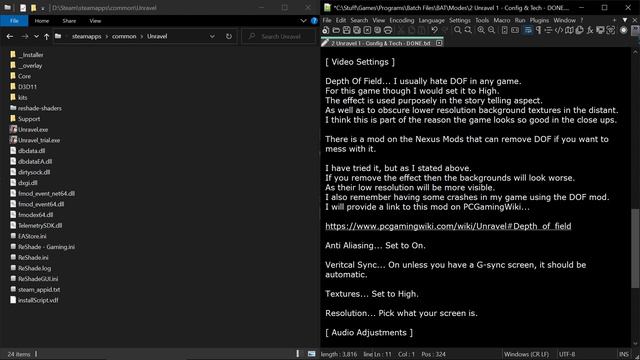Click Notepad++ vertical scrollbar thumb
The width and height of the screenshot is (640, 360).
pyautogui.click(x=636, y=248)
